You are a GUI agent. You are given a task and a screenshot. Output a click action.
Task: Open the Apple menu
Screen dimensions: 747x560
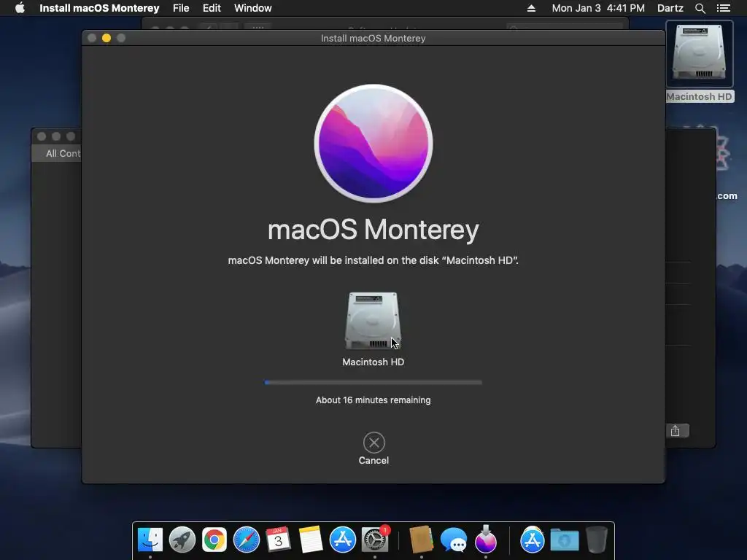click(x=20, y=8)
